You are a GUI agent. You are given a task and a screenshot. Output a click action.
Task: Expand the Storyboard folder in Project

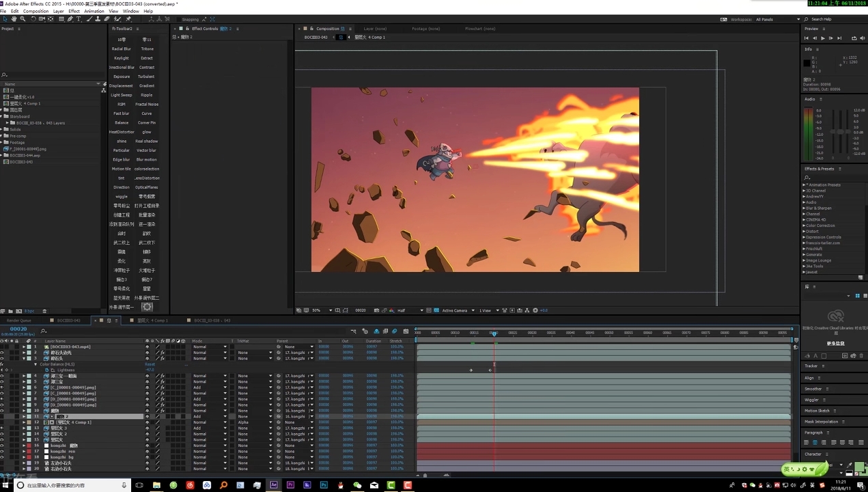coord(2,116)
